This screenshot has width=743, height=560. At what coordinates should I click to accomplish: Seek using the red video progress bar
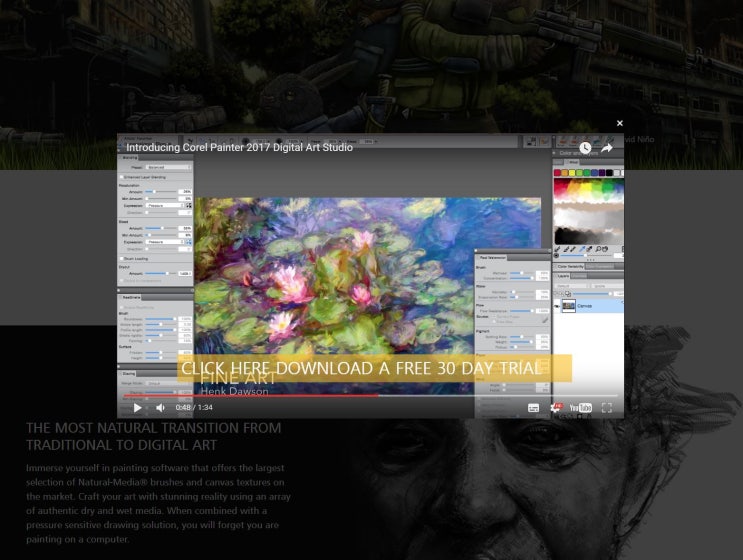371,395
